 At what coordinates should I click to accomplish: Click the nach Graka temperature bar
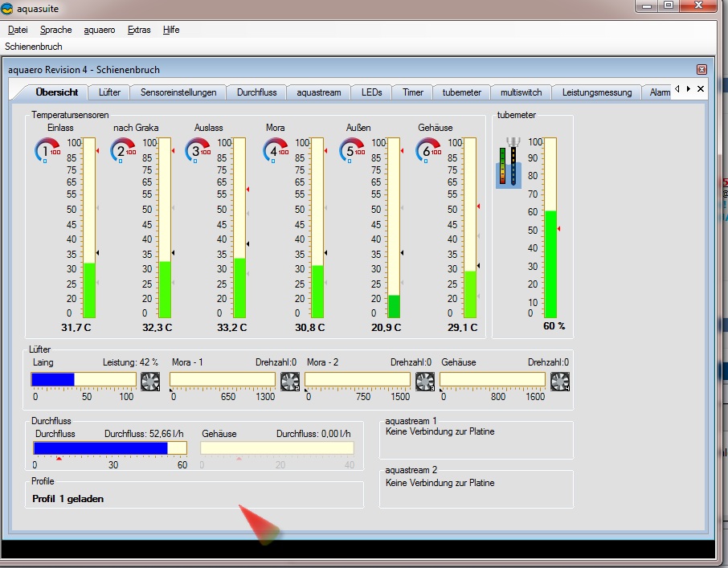tap(165, 227)
